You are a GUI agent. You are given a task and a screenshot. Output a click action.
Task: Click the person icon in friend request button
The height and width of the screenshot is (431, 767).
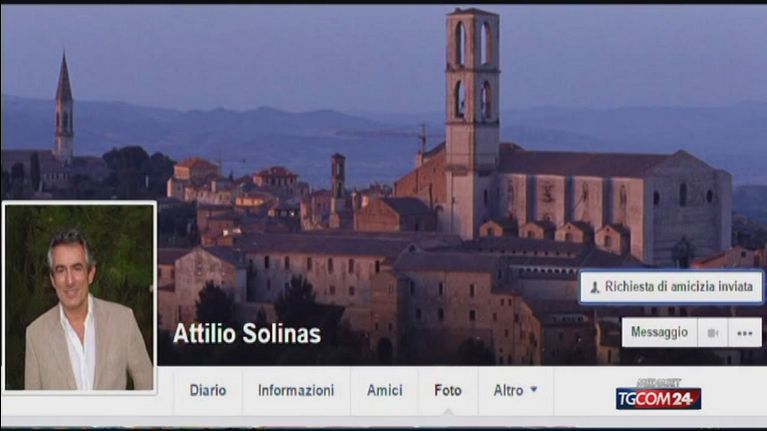click(x=594, y=287)
